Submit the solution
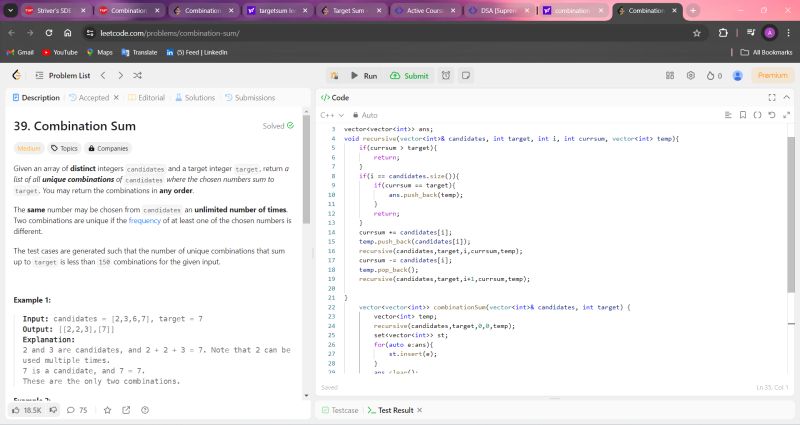Image resolution: width=800 pixels, height=425 pixels. [x=409, y=75]
